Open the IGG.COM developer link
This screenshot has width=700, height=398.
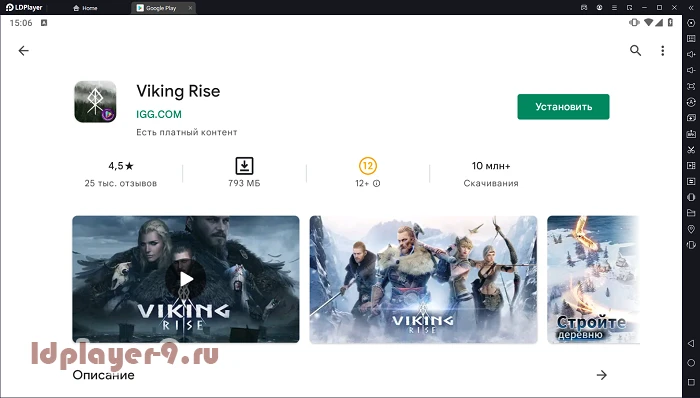point(159,114)
